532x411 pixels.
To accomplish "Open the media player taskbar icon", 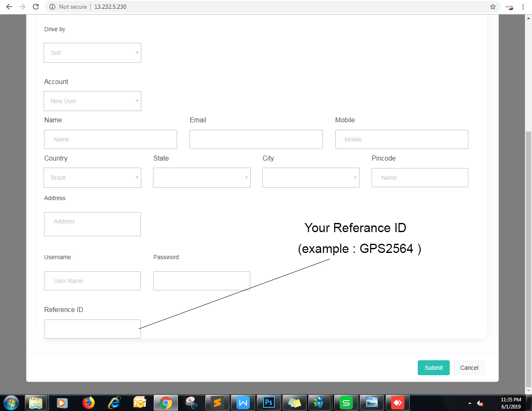I will [62, 403].
